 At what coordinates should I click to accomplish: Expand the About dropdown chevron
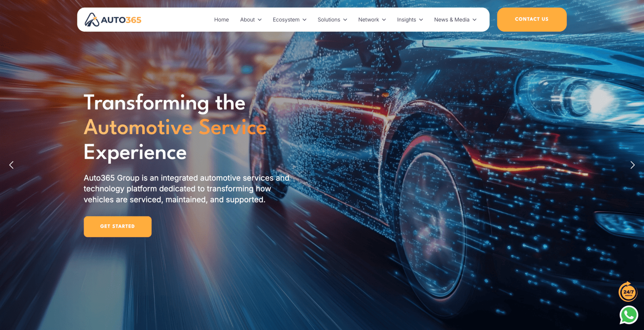click(x=259, y=20)
